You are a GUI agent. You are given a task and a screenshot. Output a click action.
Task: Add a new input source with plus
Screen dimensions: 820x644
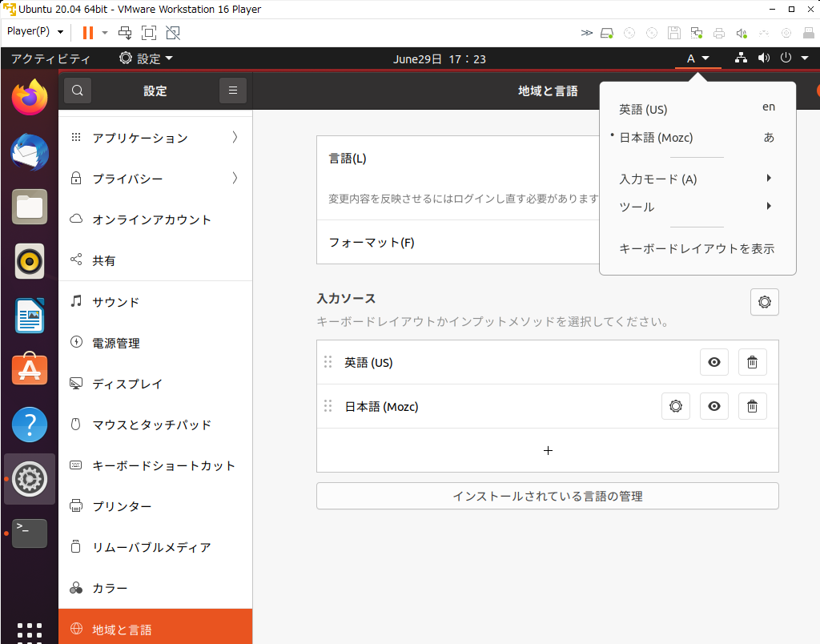(x=548, y=450)
